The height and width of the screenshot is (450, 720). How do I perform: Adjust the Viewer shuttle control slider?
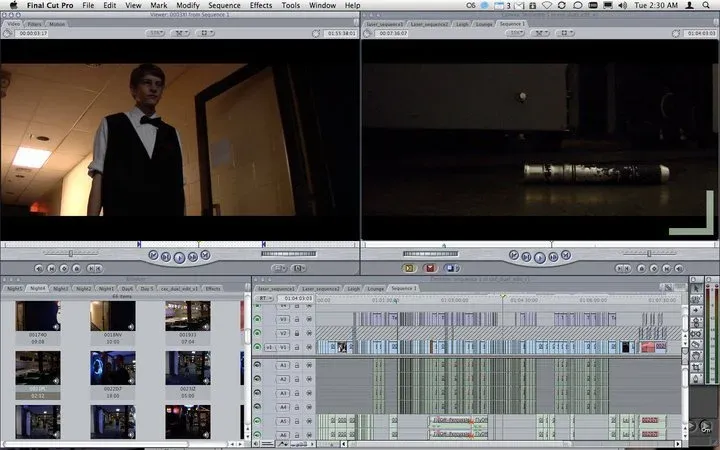[x=71, y=253]
